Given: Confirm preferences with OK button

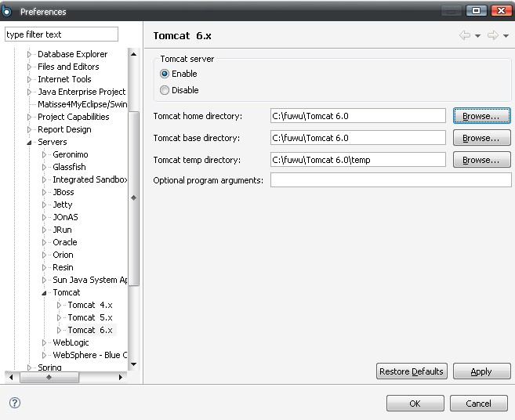Looking at the screenshot, I should pyautogui.click(x=415, y=404).
